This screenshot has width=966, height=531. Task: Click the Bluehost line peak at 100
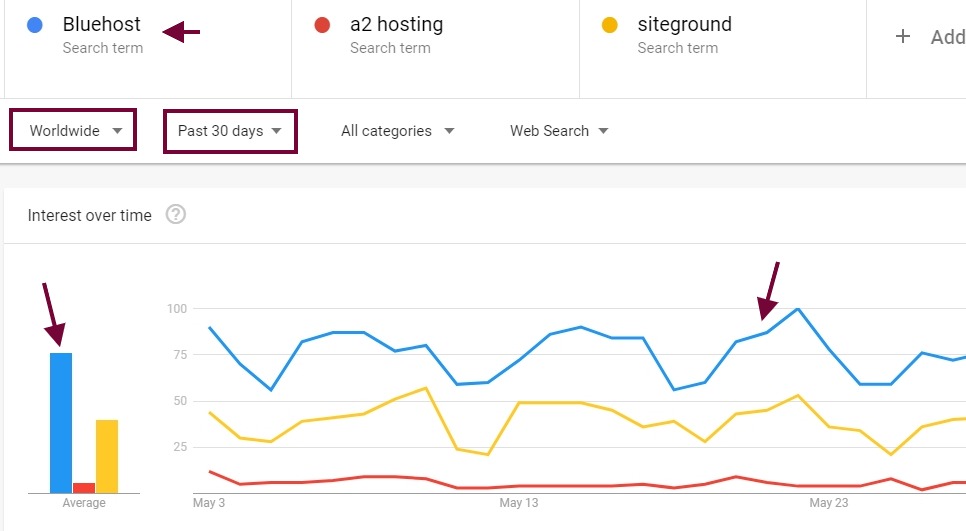pos(798,309)
